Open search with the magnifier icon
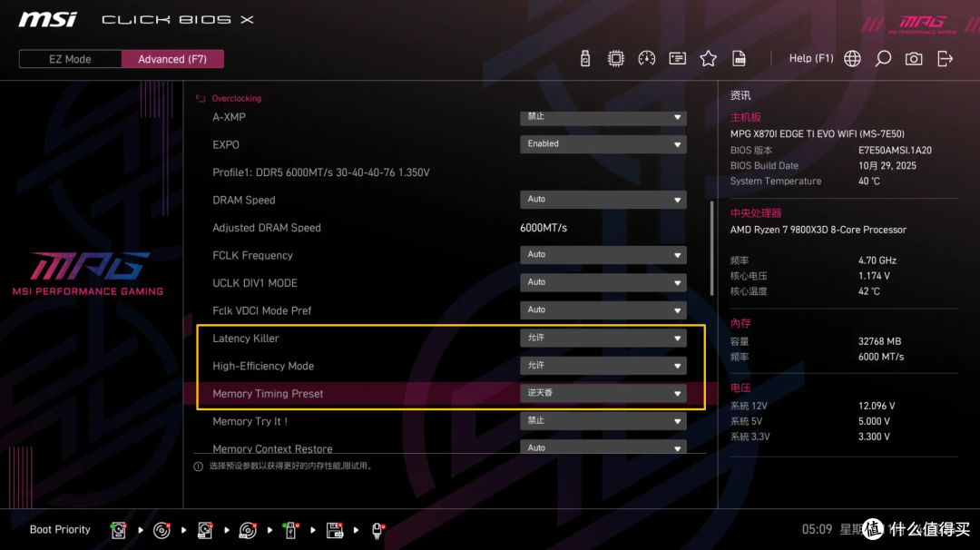 click(883, 59)
